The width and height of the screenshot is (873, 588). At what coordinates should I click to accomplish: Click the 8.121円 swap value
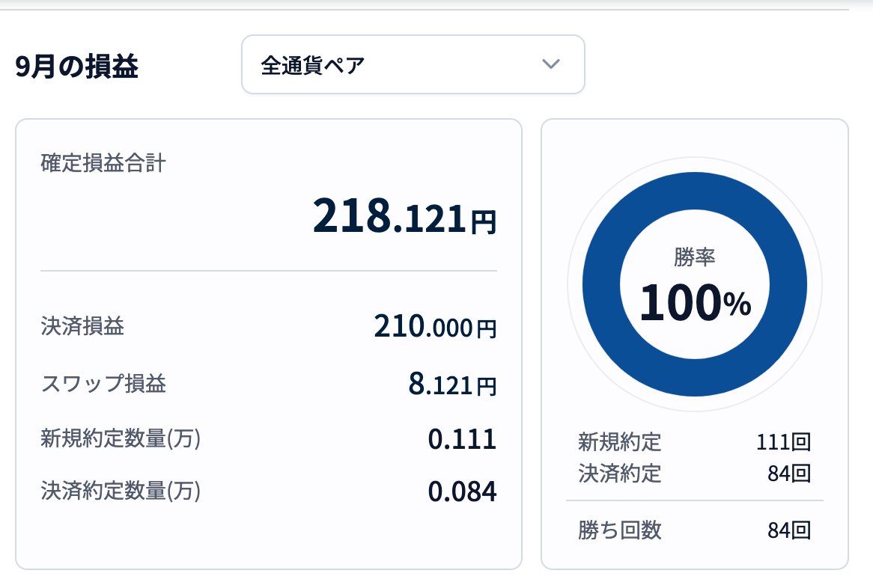[452, 384]
